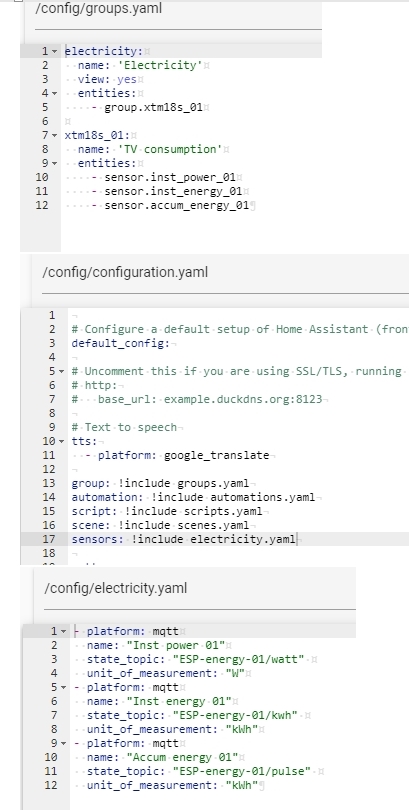Viewport: 409px width, 810px height.
Task: Click the 'Electricity' name value in groups.yaml
Action: pos(160,65)
